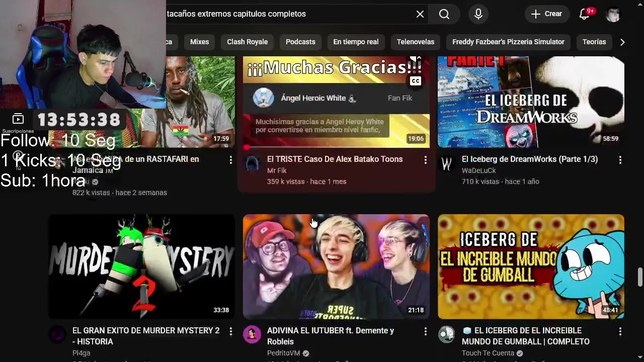Open Mr Fik channel avatar icon

pos(252,163)
